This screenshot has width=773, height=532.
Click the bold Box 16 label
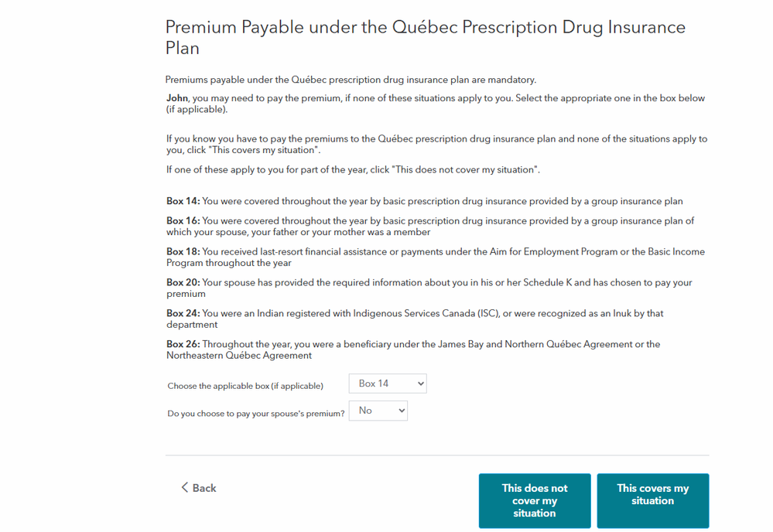point(183,221)
